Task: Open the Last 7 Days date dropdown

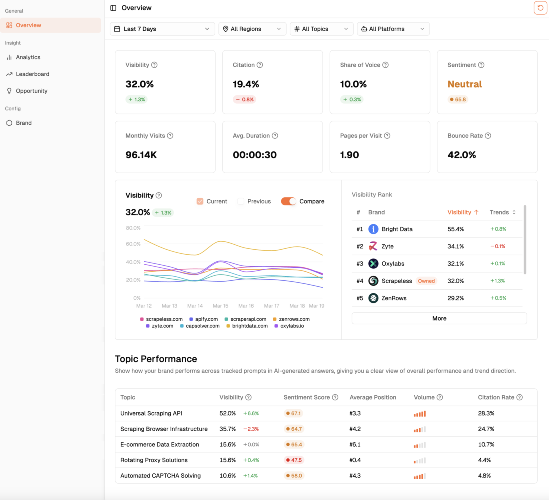Action: (x=162, y=29)
